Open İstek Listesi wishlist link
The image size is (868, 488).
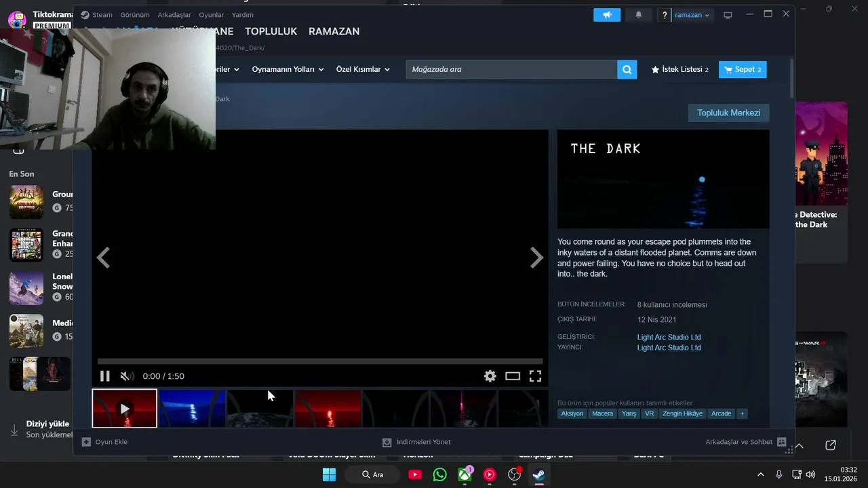(679, 69)
